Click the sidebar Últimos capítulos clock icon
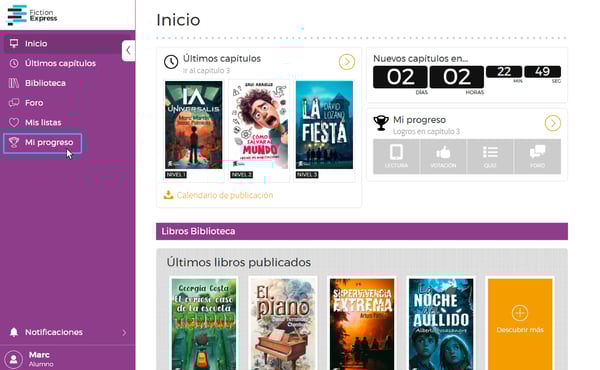This screenshot has width=600, height=370. 14,63
